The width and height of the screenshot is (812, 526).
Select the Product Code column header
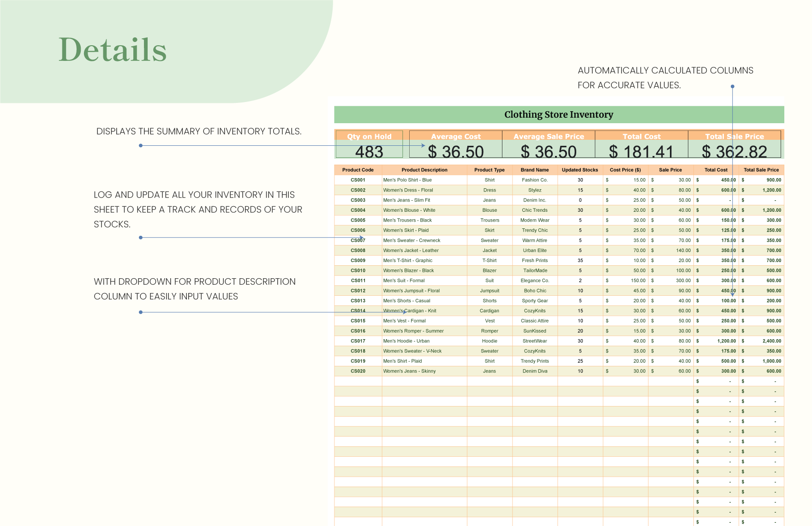click(358, 170)
